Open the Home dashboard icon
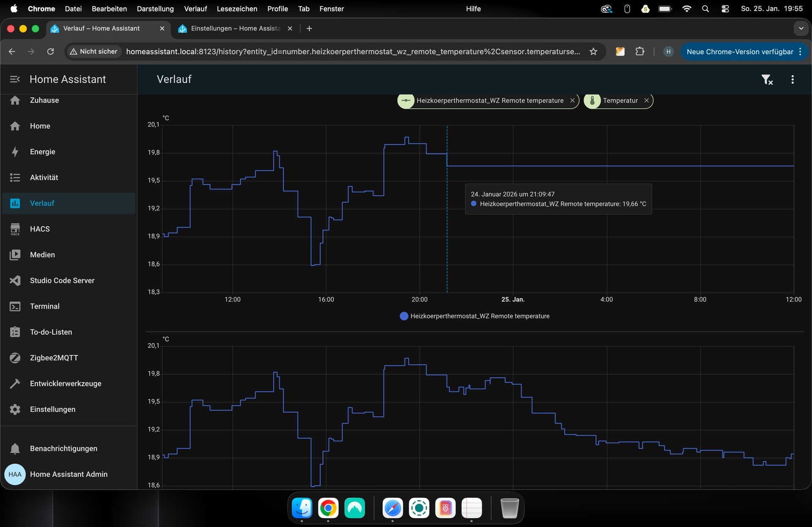Viewport: 812px width, 527px height. click(x=15, y=126)
